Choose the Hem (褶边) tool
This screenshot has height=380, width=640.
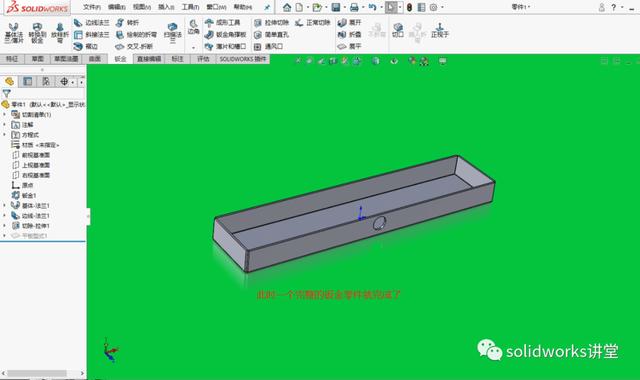click(86, 47)
